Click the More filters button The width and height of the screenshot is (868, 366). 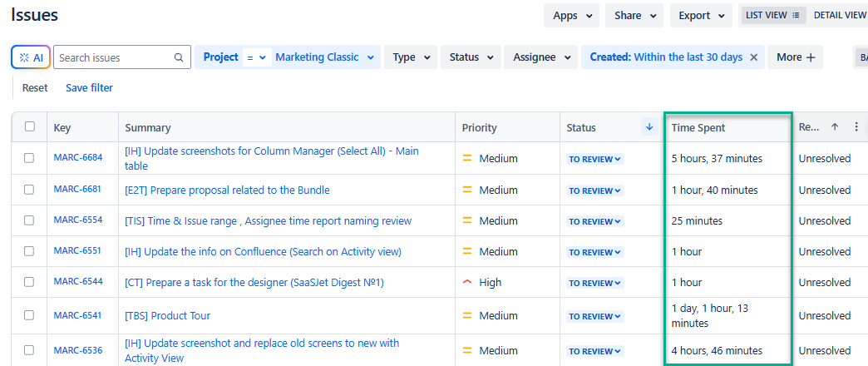[796, 57]
